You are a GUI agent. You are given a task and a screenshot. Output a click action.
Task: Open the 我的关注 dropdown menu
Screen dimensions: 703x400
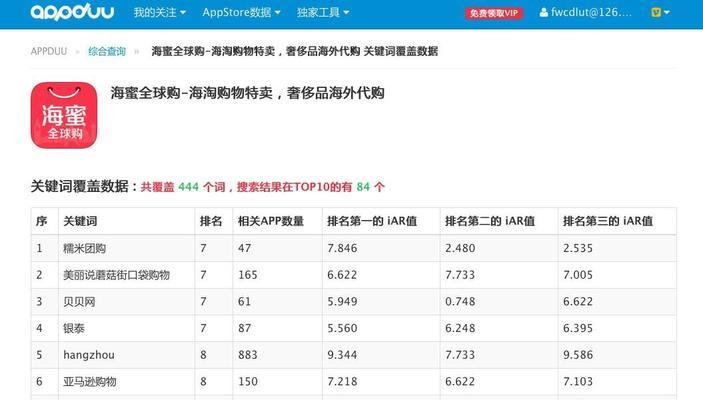160,13
